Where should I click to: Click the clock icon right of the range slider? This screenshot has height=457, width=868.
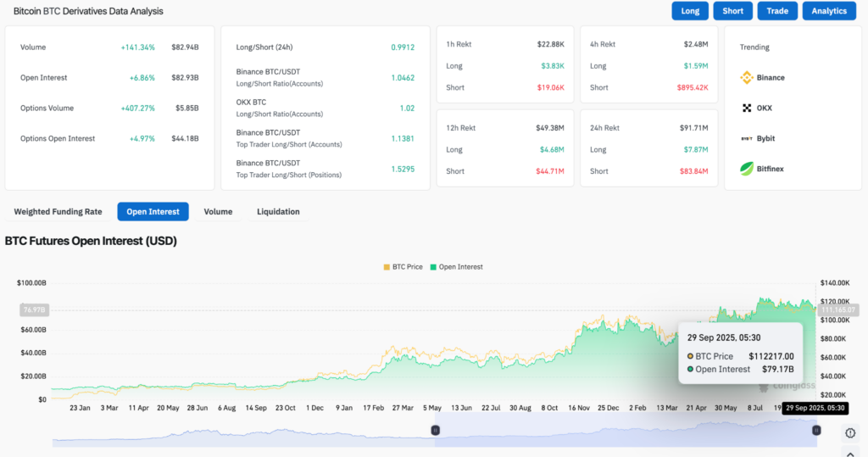(850, 432)
